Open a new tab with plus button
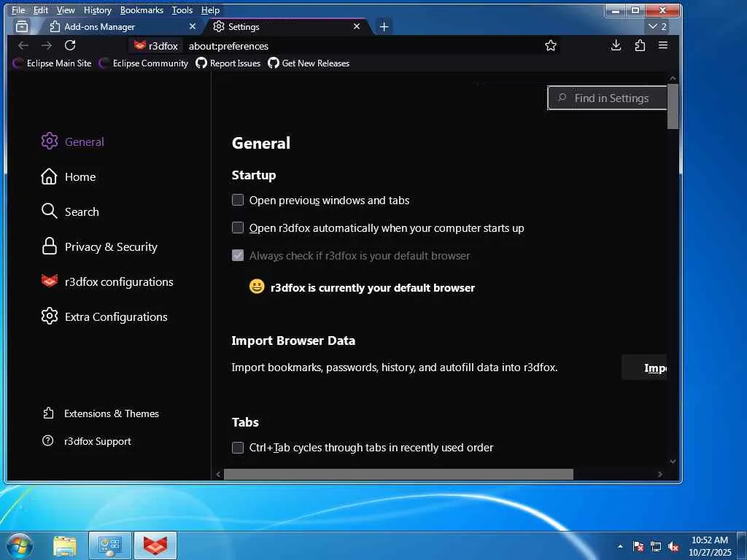 pos(384,27)
